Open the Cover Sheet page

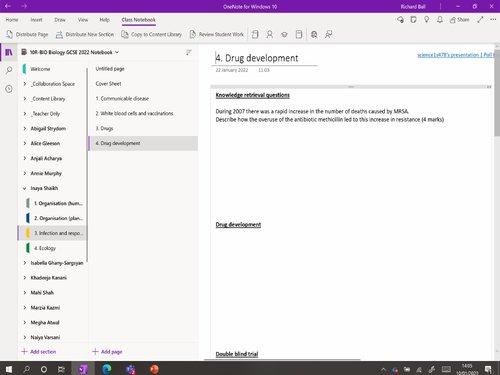click(x=143, y=84)
